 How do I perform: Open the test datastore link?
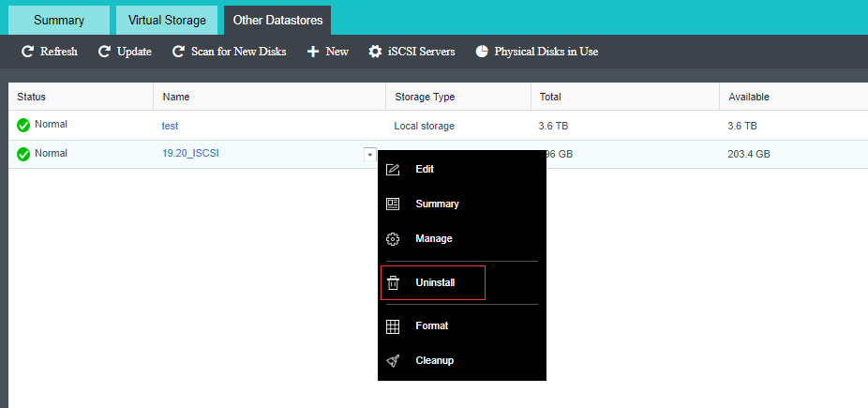pos(170,126)
